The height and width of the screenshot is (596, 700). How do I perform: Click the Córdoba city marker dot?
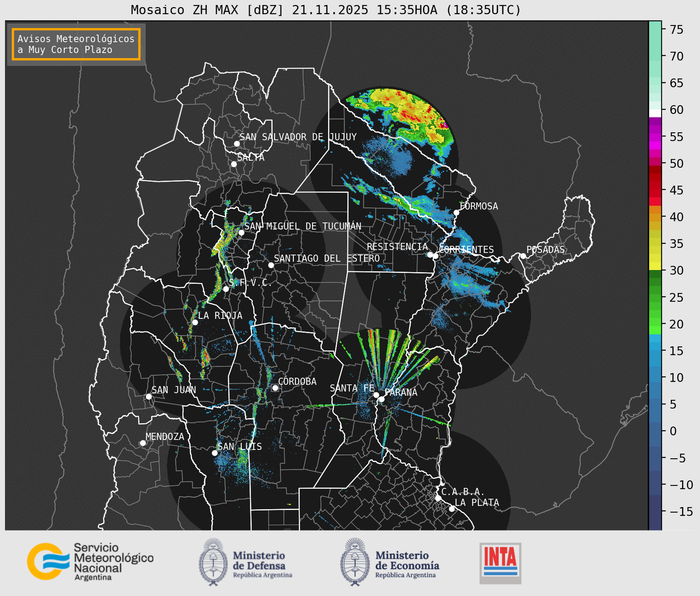click(x=275, y=388)
